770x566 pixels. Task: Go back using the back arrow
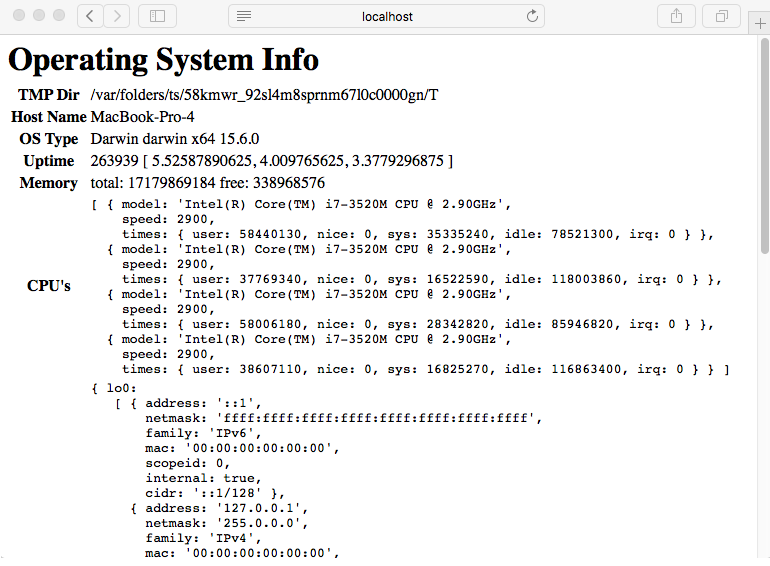pyautogui.click(x=91, y=16)
